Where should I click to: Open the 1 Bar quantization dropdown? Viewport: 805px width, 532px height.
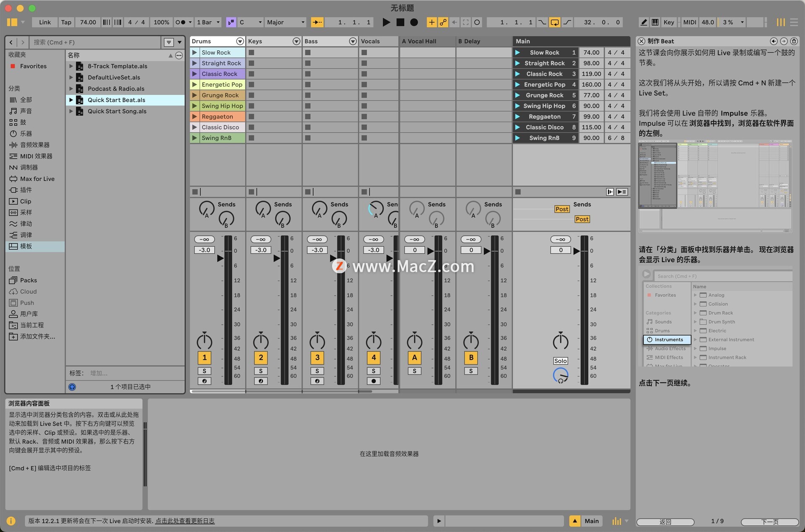pyautogui.click(x=208, y=22)
